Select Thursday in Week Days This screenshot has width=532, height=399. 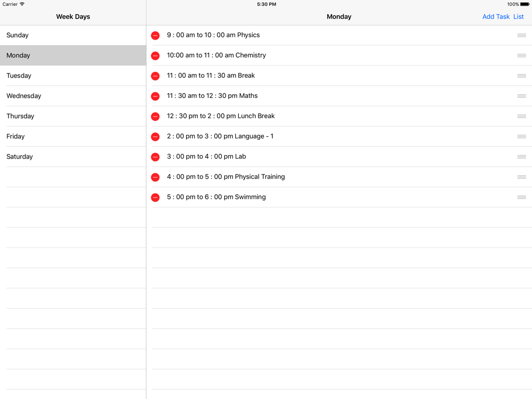[x=73, y=116]
